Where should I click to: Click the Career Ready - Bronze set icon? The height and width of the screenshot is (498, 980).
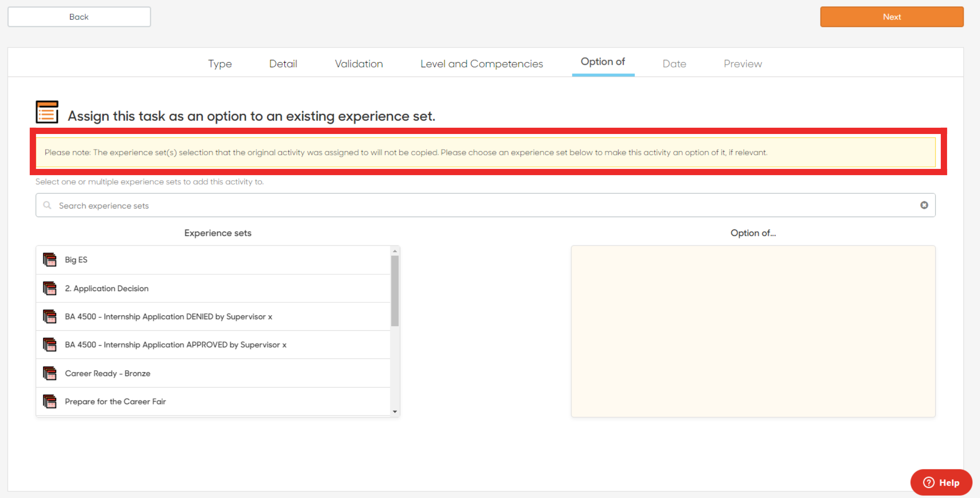[x=50, y=373]
